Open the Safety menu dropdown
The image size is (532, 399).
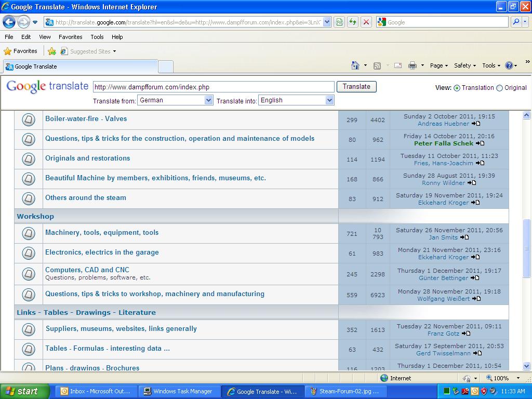coord(465,65)
